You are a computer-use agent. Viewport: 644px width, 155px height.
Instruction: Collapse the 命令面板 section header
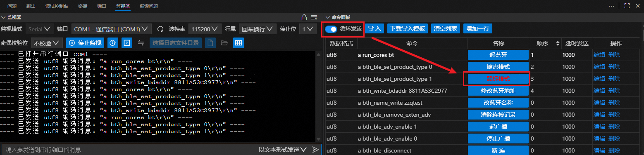point(338,17)
